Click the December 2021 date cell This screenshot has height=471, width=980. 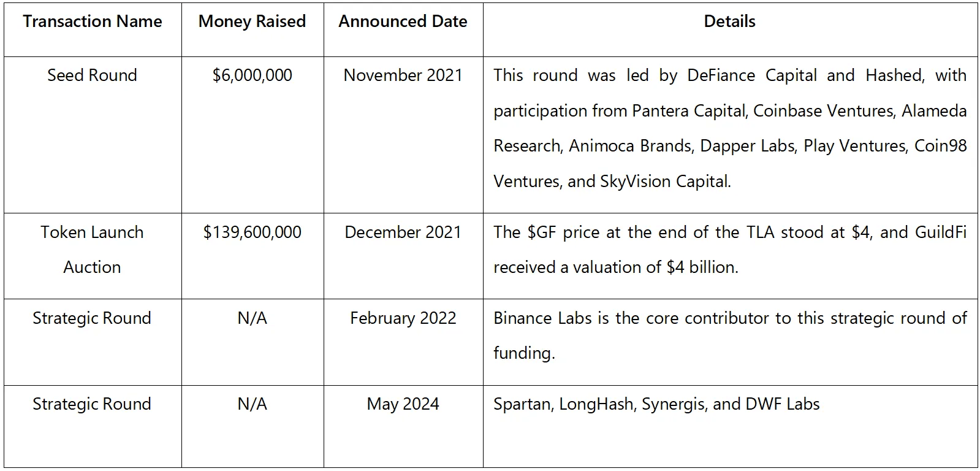point(403,232)
